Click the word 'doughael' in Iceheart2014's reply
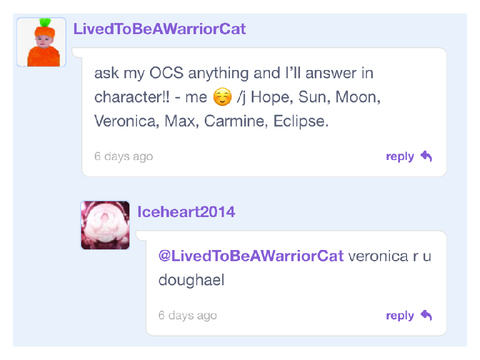The image size is (480, 360). (x=191, y=280)
